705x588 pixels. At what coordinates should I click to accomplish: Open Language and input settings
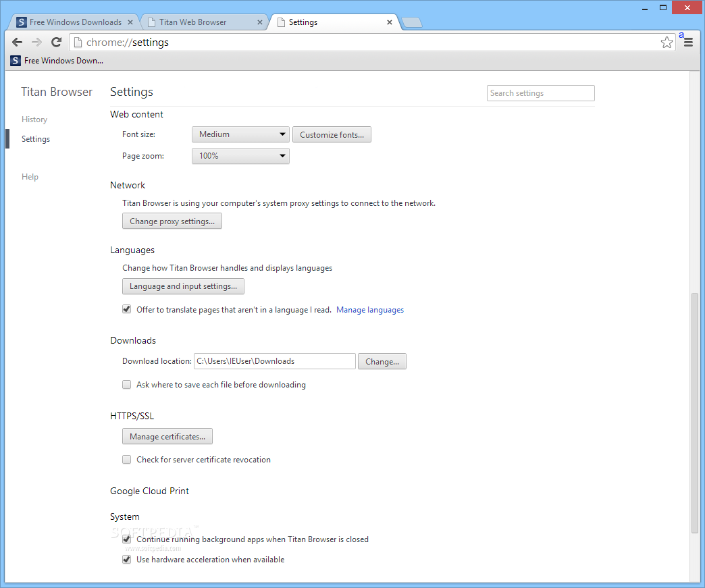183,286
